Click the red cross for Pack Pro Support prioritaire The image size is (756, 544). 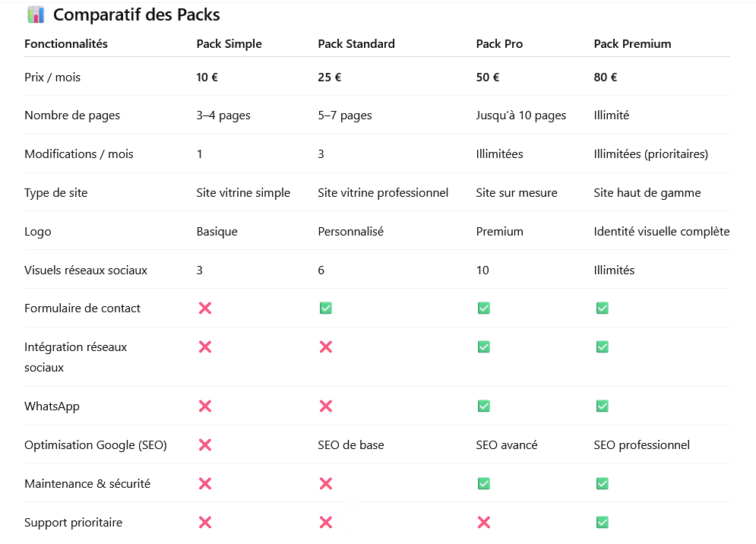click(483, 522)
